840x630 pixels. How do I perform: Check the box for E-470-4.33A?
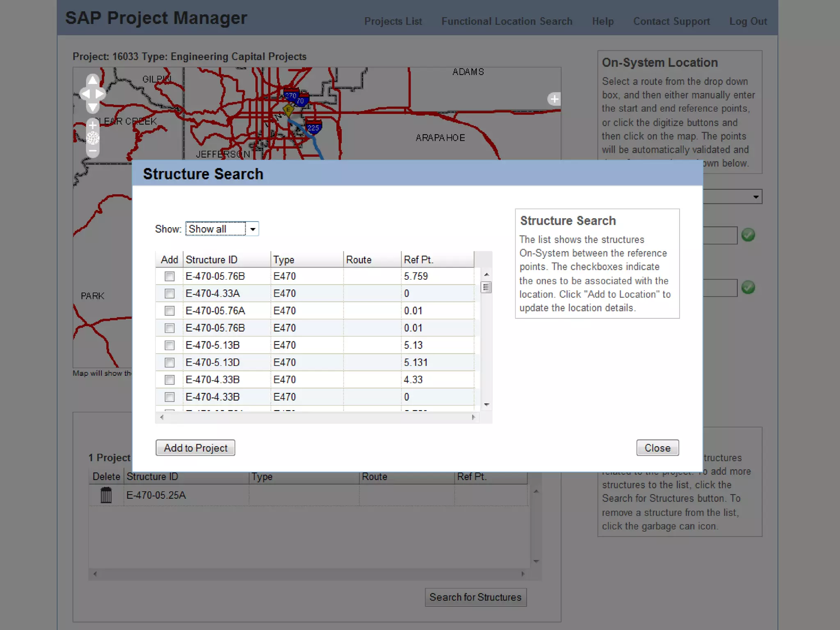(x=169, y=294)
